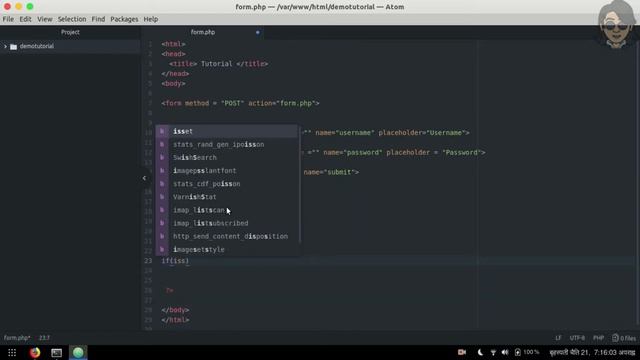Screen dimensions: 640x360
Task: Click the closing </html> tag line
Action: [175, 320]
